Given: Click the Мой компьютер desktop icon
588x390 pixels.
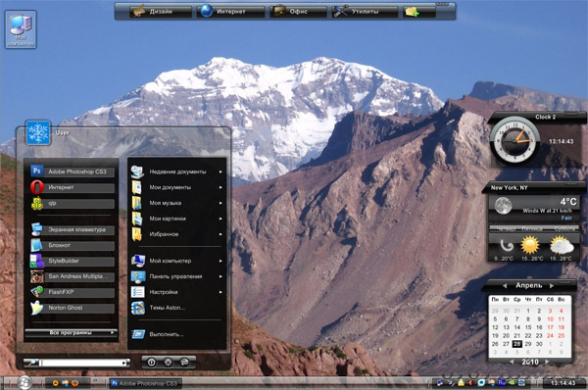Looking at the screenshot, I should point(21,29).
